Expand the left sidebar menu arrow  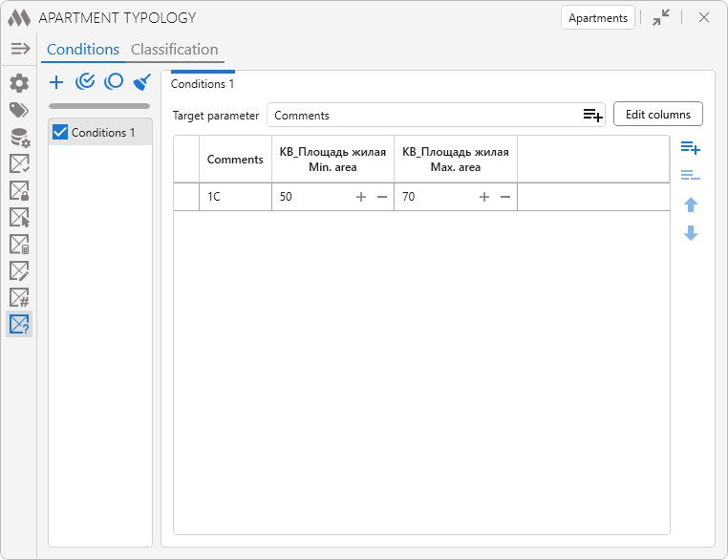pyautogui.click(x=20, y=49)
